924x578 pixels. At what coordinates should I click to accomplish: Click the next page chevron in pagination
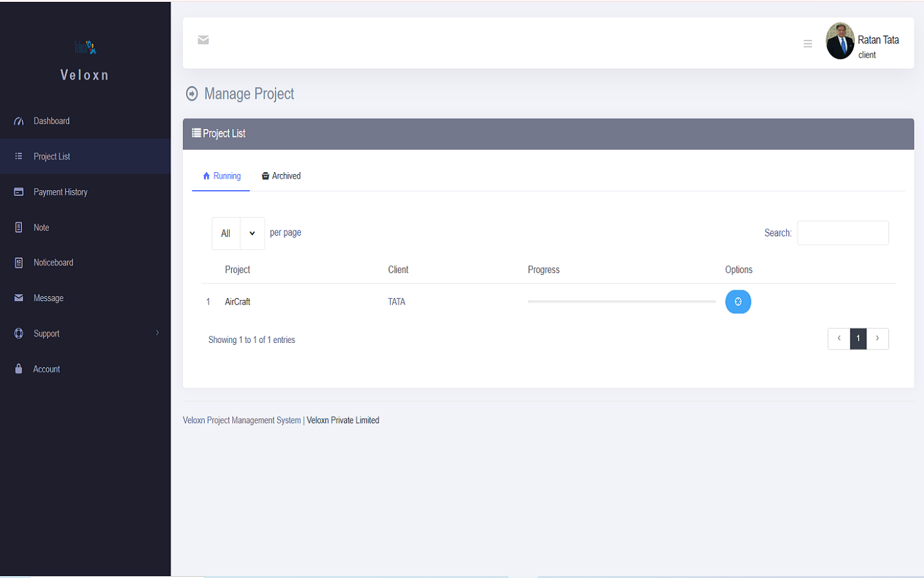[878, 338]
